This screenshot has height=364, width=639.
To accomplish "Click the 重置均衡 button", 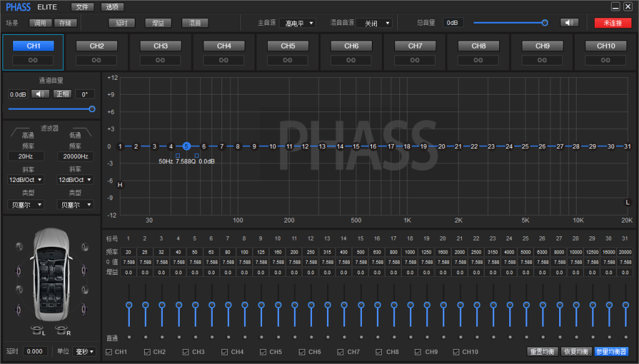I will [542, 352].
